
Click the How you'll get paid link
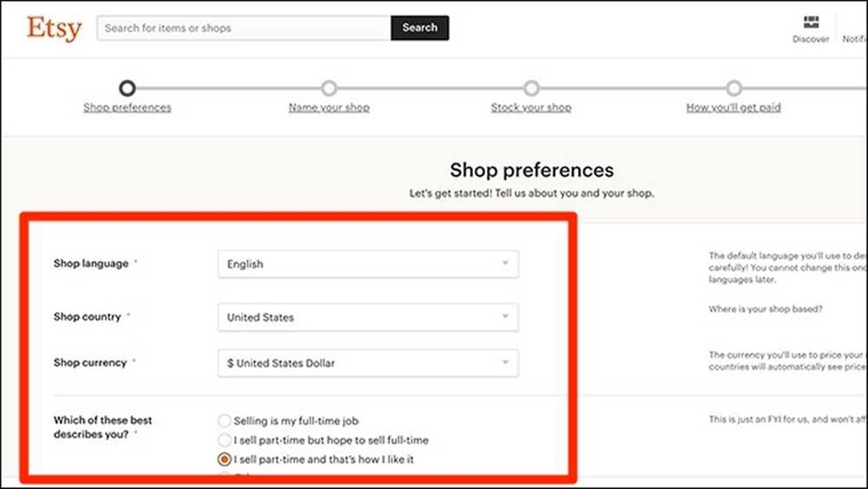(733, 108)
